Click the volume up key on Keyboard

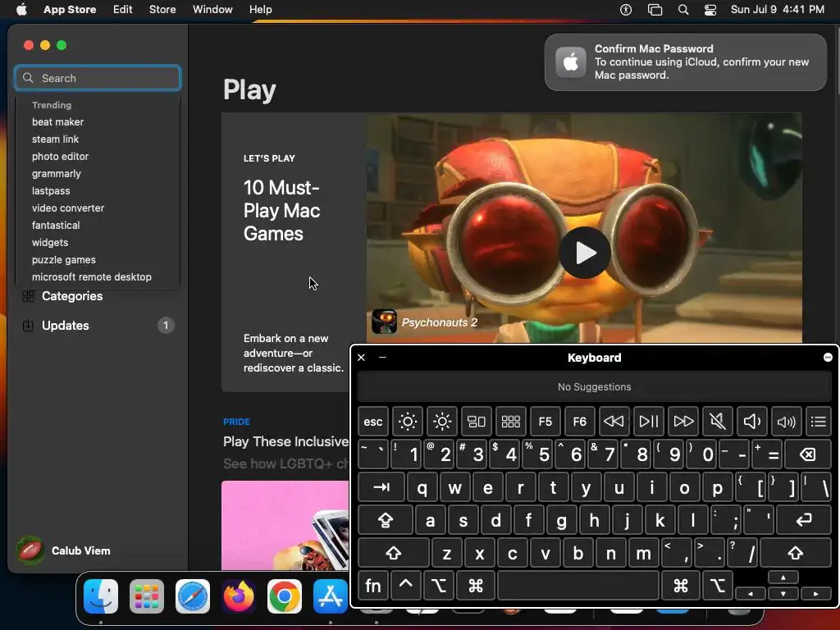click(786, 422)
